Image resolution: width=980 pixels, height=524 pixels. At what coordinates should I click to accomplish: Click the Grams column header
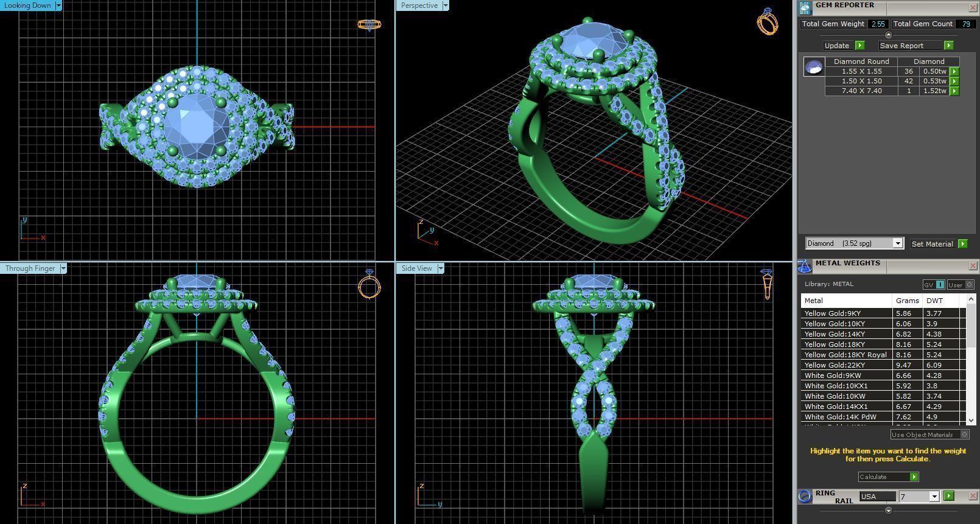pyautogui.click(x=908, y=301)
